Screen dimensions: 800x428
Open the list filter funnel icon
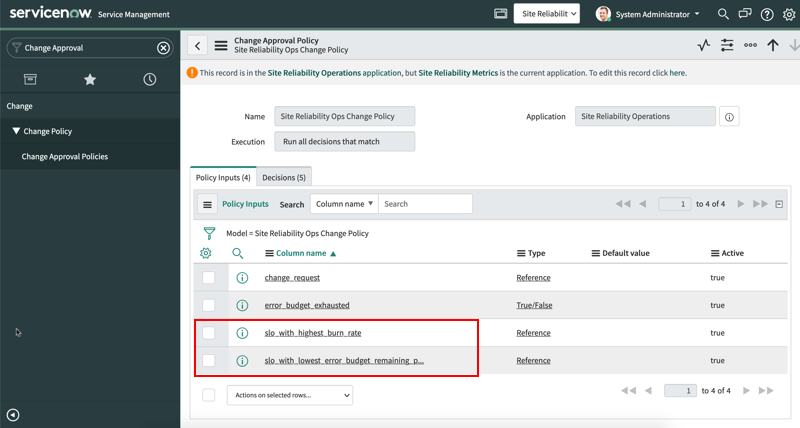tap(209, 233)
